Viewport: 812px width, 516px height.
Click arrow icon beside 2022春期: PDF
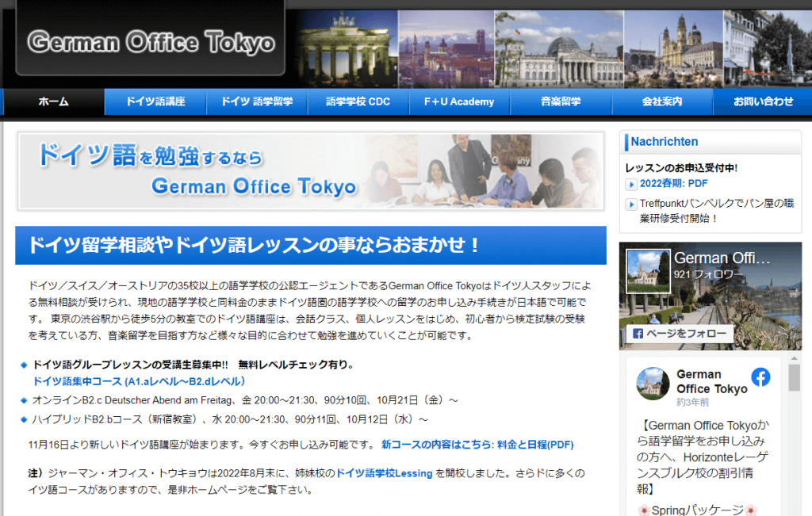[x=630, y=184]
